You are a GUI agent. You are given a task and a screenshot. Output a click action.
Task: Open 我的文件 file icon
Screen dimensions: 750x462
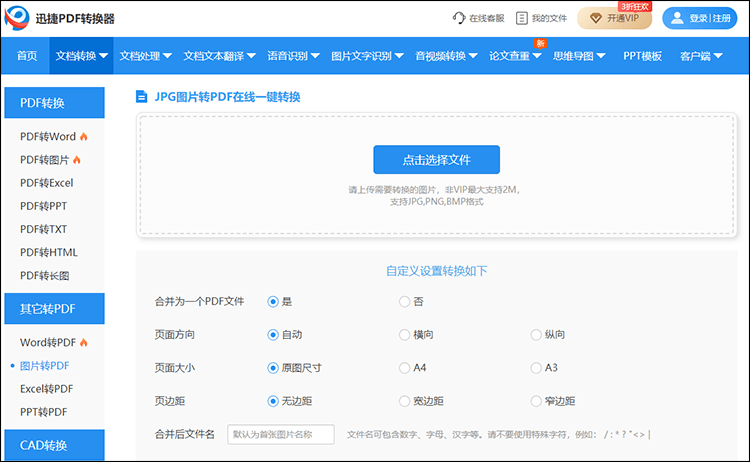pos(522,18)
